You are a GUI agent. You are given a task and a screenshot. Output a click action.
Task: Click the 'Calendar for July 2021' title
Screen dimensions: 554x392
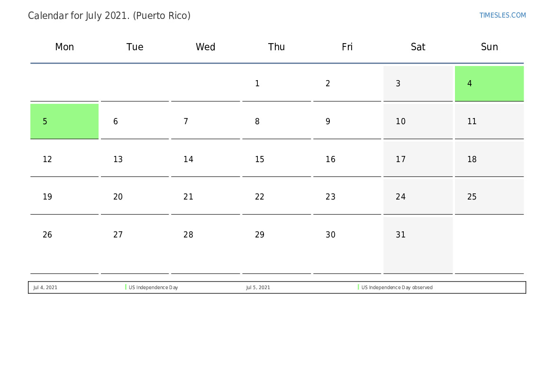point(109,16)
